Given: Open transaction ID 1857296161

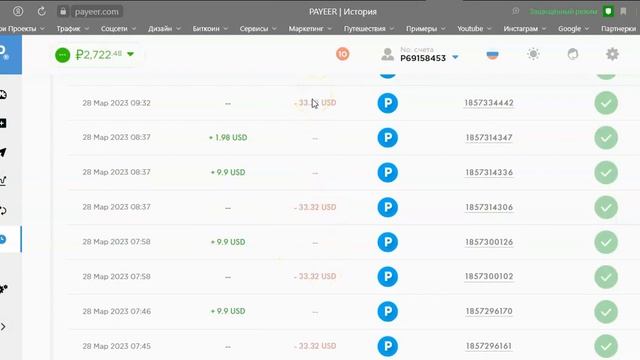Looking at the screenshot, I should coord(489,346).
